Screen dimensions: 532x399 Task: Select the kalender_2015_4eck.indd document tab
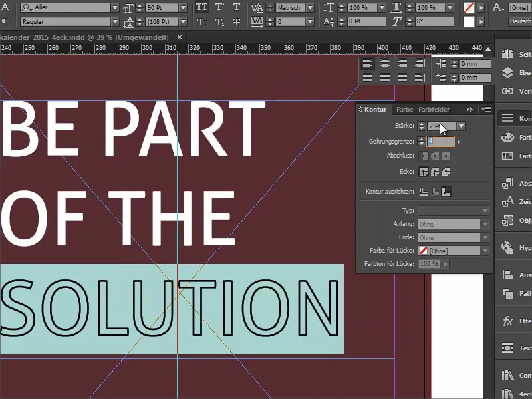point(85,37)
